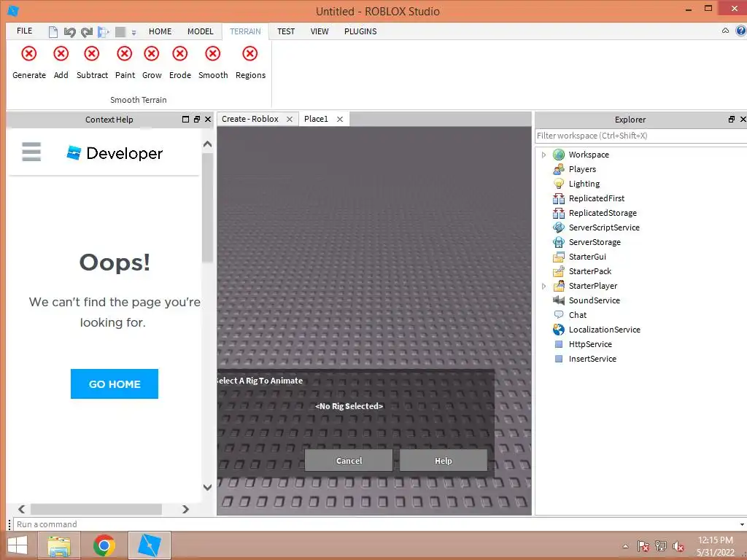Screen dimensions: 747x560
Task: Expand the StarterPlayer tree node
Action: [x=543, y=286]
